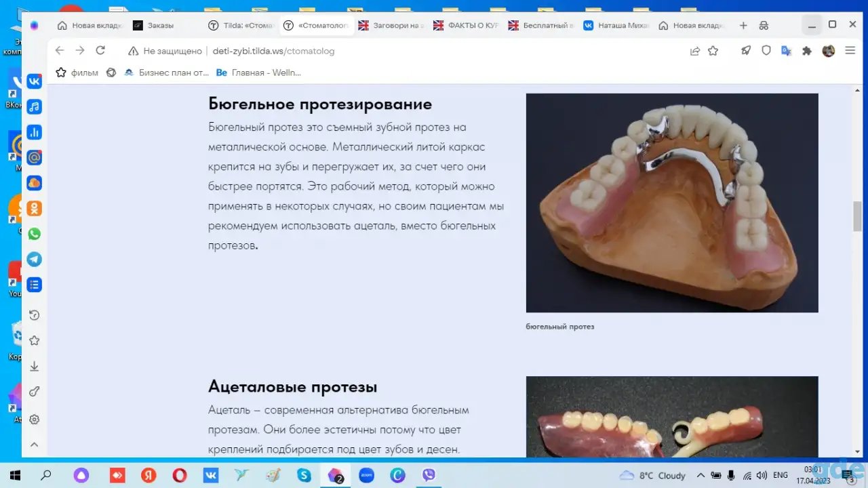Open 'Бизнес план от...' bookmark
The image size is (868, 488).
click(x=166, y=73)
